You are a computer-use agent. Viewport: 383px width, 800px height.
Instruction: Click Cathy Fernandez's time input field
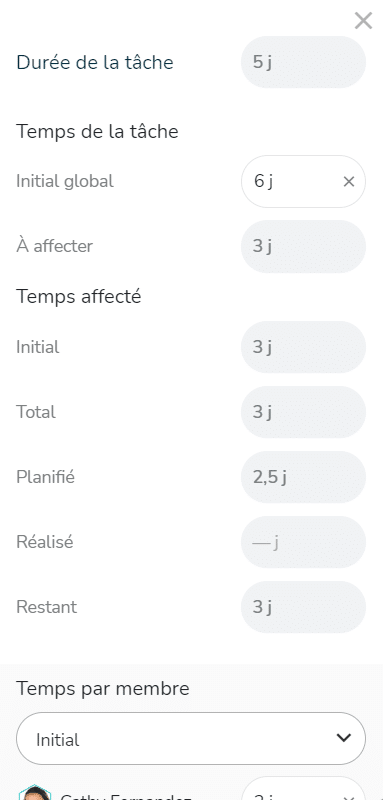tap(303, 788)
